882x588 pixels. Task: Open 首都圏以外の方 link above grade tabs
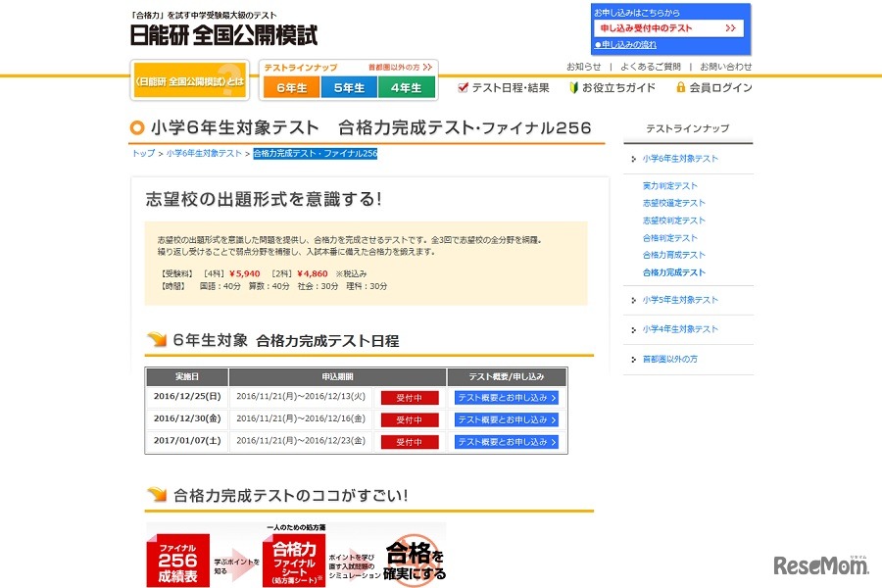pyautogui.click(x=400, y=67)
